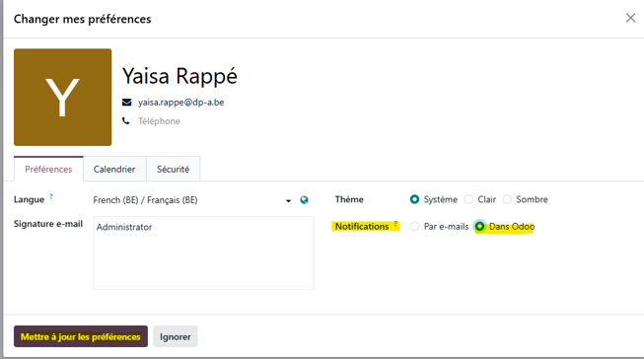This screenshot has height=359, width=644.
Task: Click the Notifications label
Action: click(362, 226)
